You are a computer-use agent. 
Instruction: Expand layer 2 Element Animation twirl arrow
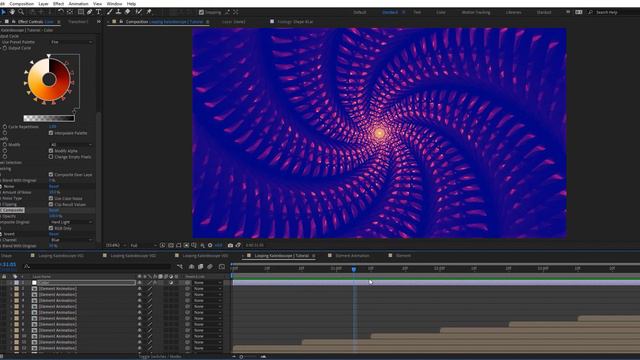coord(11,289)
